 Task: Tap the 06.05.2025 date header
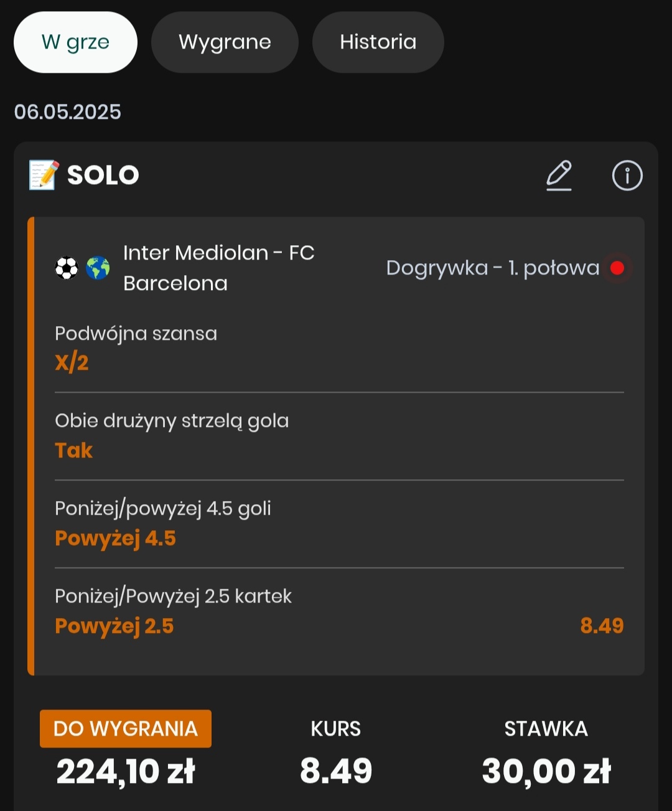[68, 112]
